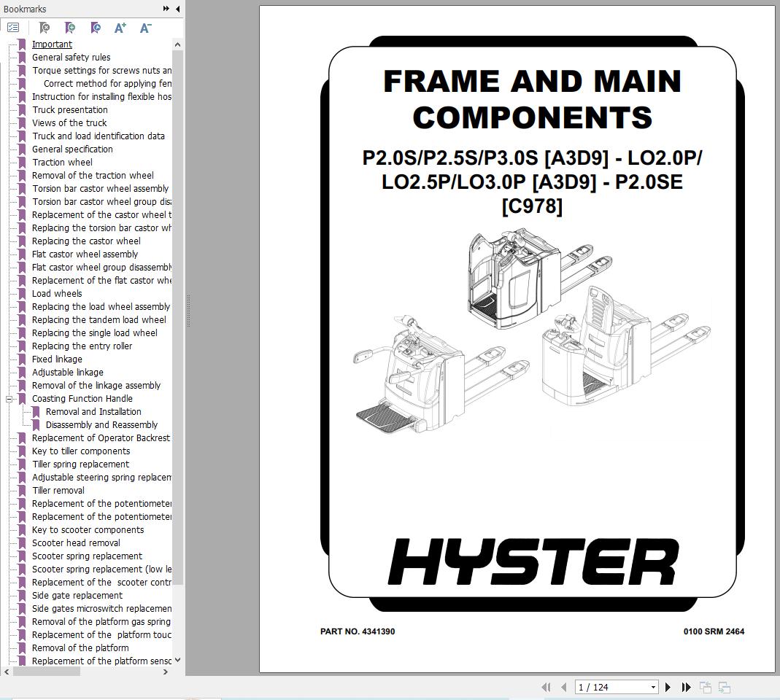Click the previous page arrow icon
The width and height of the screenshot is (780, 700).
coord(563,687)
